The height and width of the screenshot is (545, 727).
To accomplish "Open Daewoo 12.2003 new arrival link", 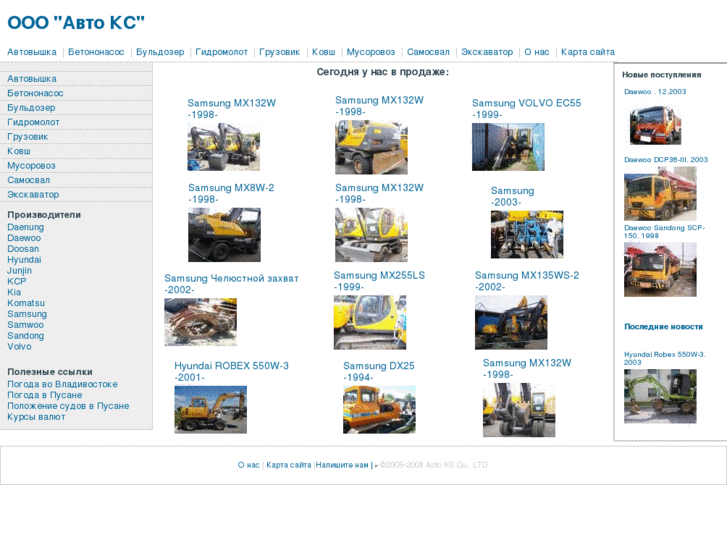I will [655, 92].
